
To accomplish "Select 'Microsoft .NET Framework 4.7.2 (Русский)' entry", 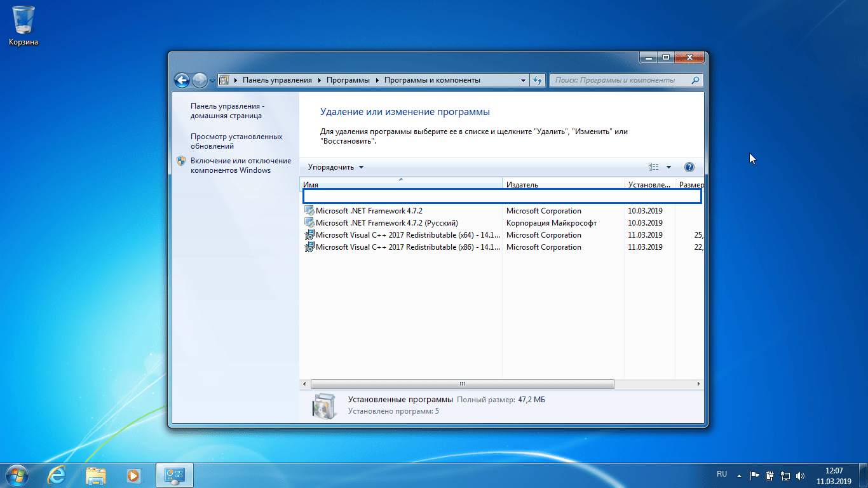I will [387, 223].
